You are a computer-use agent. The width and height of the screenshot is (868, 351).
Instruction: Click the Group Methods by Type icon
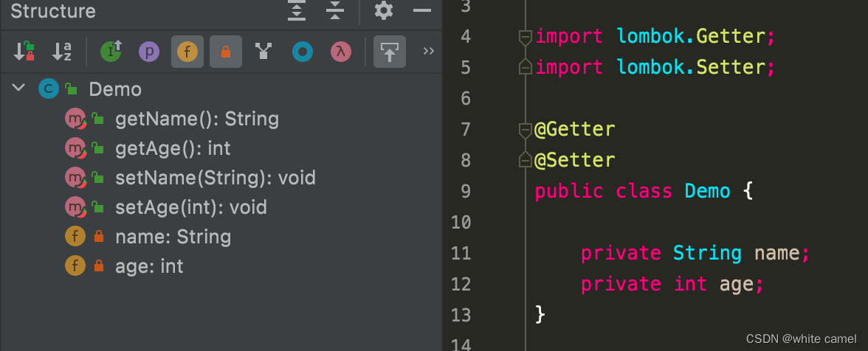263,52
